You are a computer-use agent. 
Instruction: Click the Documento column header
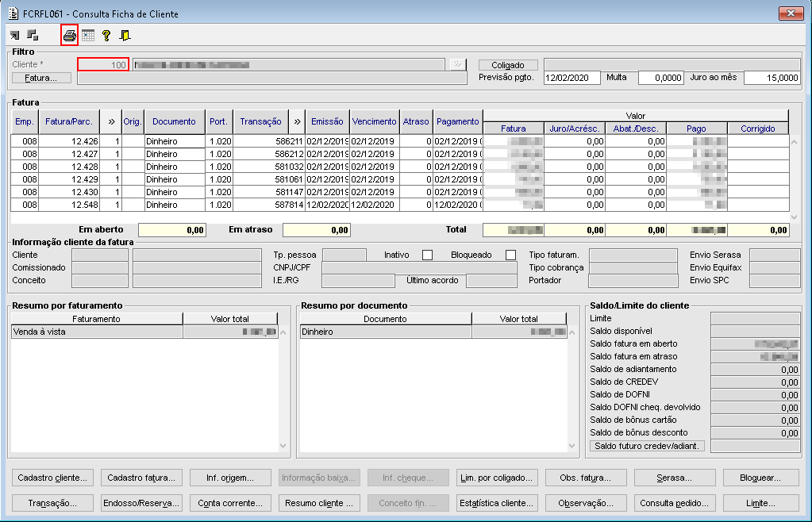(x=174, y=121)
